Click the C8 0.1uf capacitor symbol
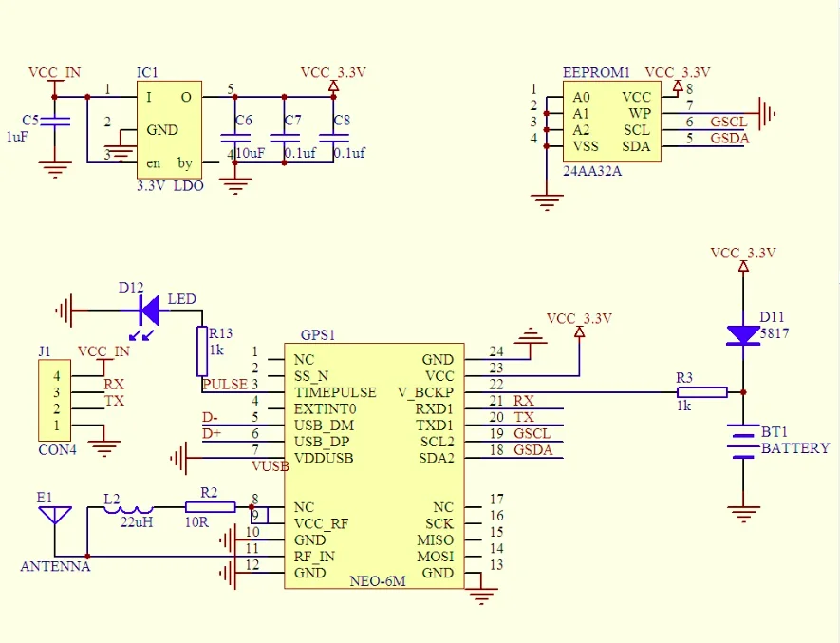Viewport: 840px width, 643px height. tap(333, 137)
